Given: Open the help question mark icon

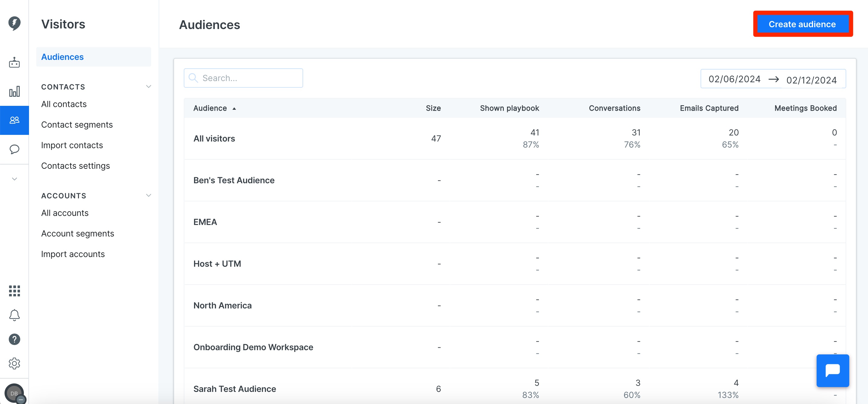Looking at the screenshot, I should (x=14, y=339).
